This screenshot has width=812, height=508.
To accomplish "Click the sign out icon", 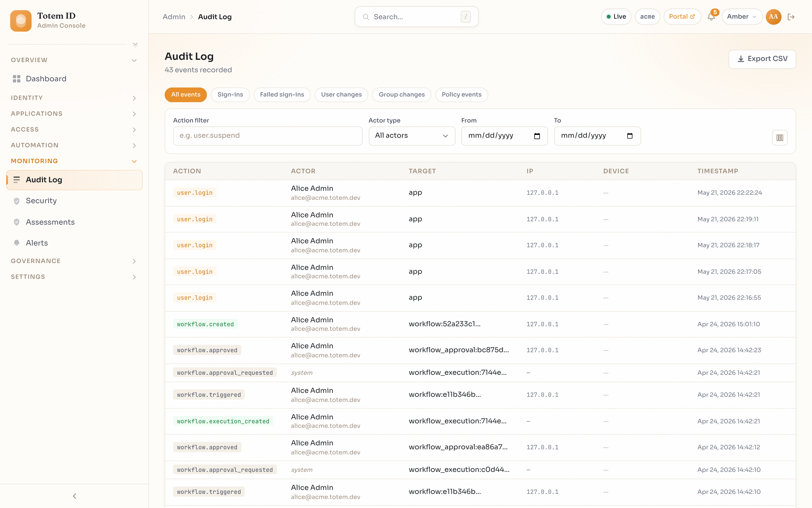I will click(x=791, y=17).
